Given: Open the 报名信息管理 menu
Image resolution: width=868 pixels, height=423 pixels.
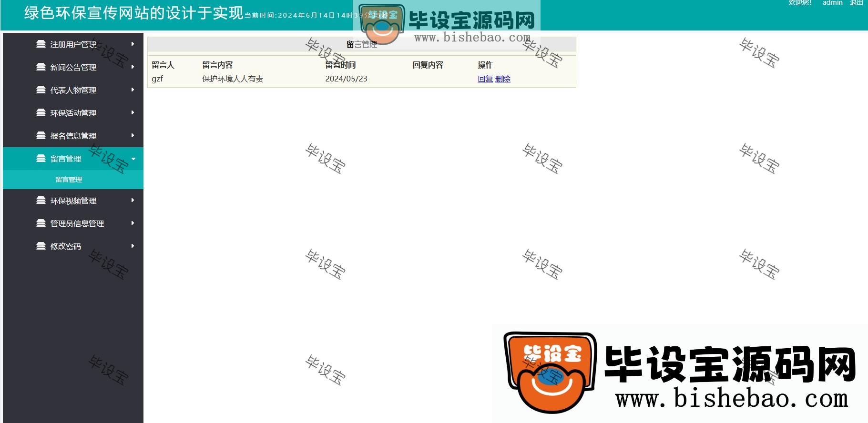Looking at the screenshot, I should 73,136.
